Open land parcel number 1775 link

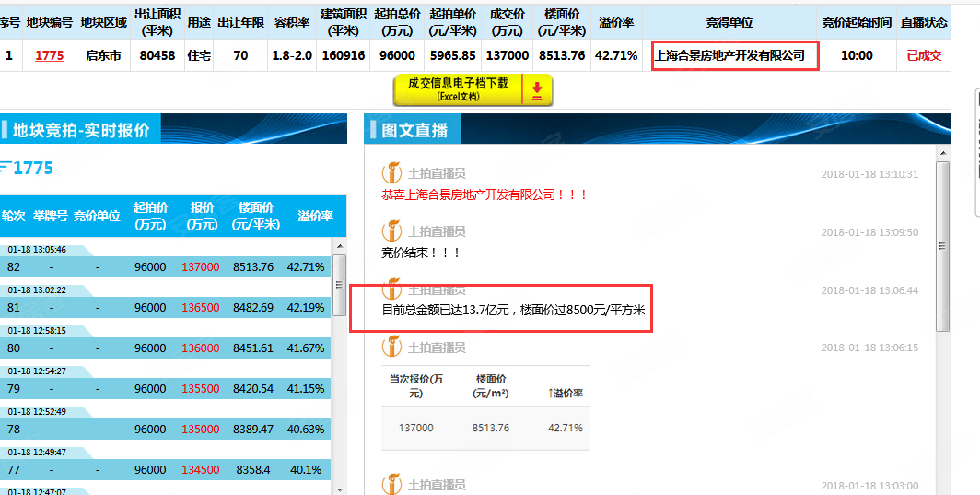[x=50, y=55]
